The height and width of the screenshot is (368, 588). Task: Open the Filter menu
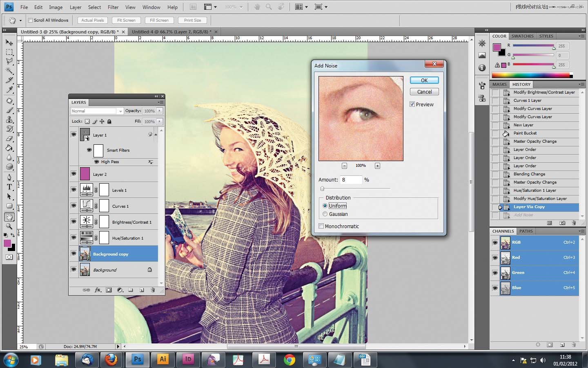[x=113, y=7]
